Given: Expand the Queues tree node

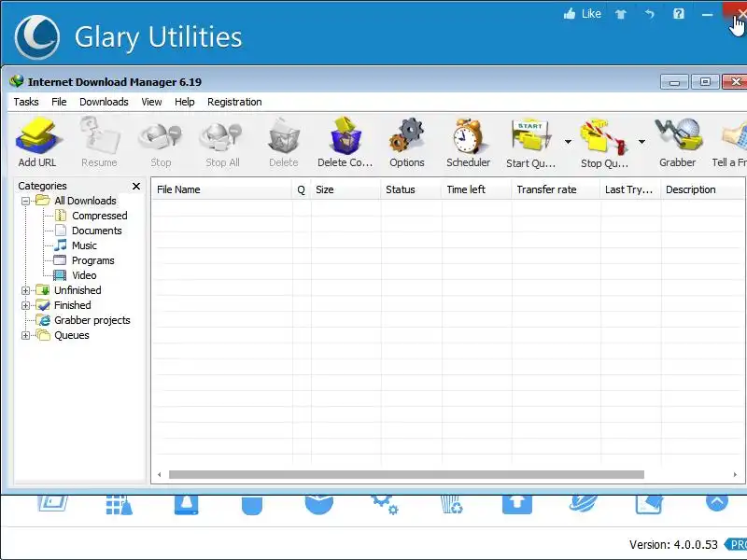Looking at the screenshot, I should (x=26, y=335).
